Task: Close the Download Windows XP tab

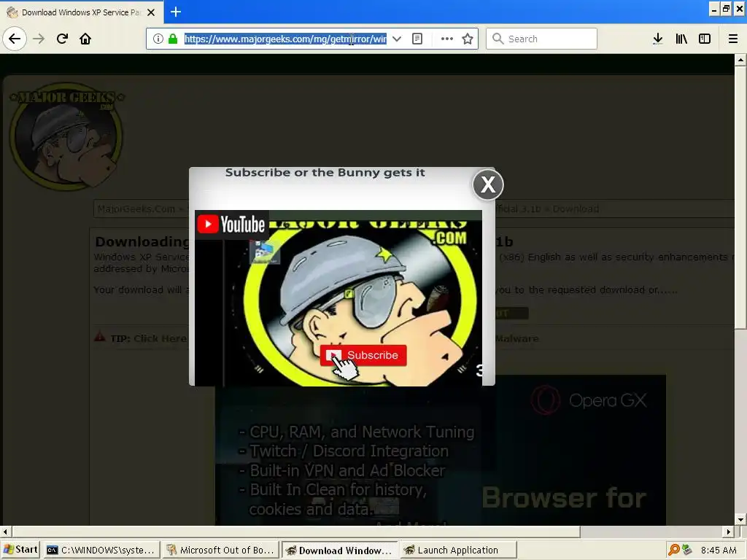Action: tap(151, 12)
